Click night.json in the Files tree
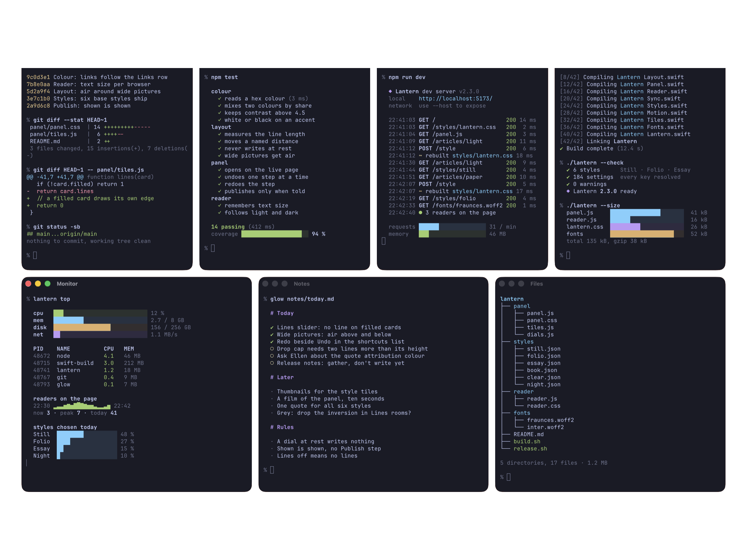Viewport: 747px width, 560px height. tap(544, 384)
